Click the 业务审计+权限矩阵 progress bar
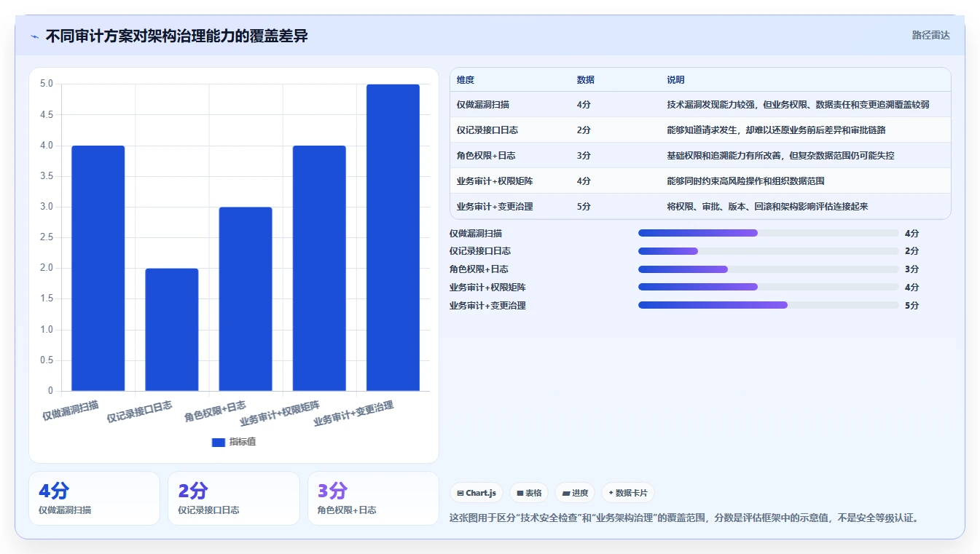The height and width of the screenshot is (554, 980). (x=768, y=287)
